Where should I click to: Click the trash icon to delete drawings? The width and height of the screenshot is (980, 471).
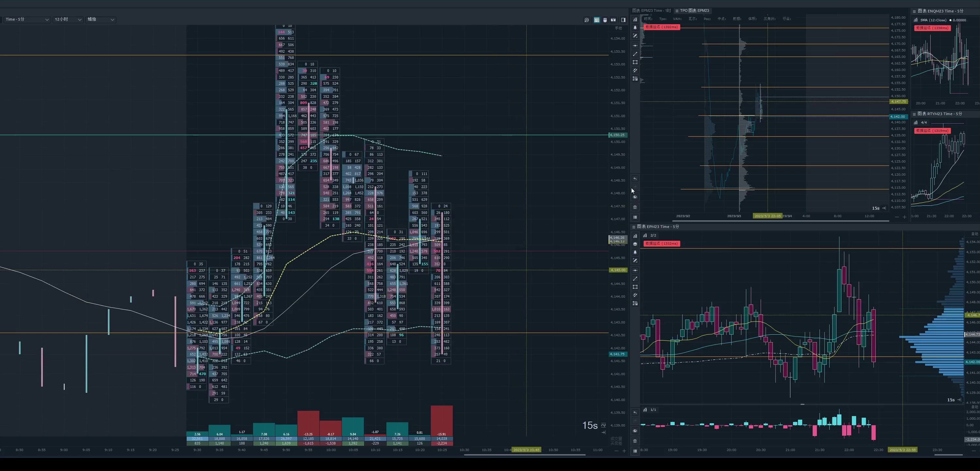click(635, 207)
